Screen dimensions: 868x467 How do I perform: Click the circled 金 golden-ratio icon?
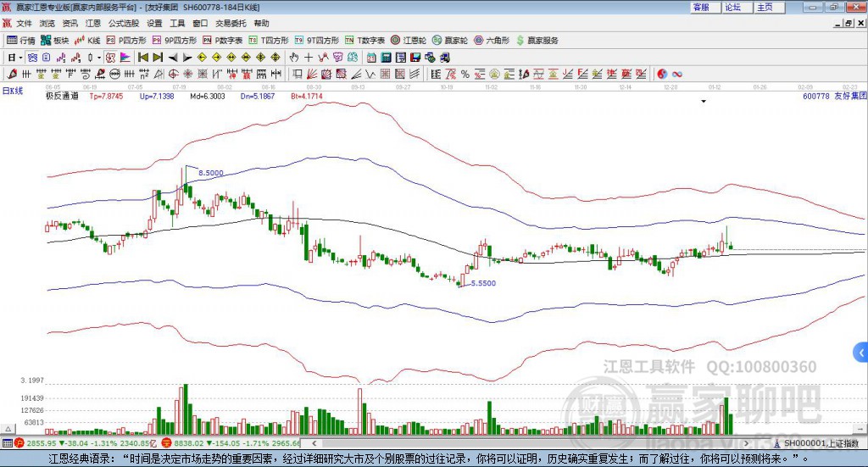pyautogui.click(x=494, y=74)
